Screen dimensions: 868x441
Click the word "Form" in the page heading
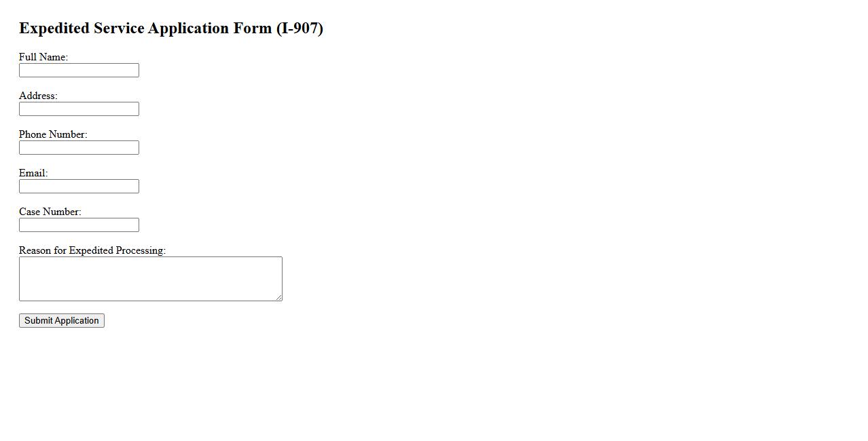point(252,28)
